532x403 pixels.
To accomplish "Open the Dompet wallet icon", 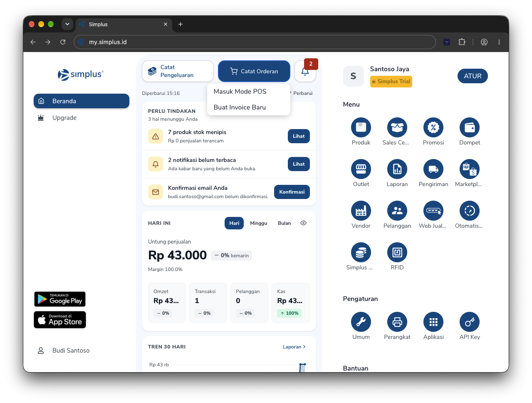I will pyautogui.click(x=469, y=127).
